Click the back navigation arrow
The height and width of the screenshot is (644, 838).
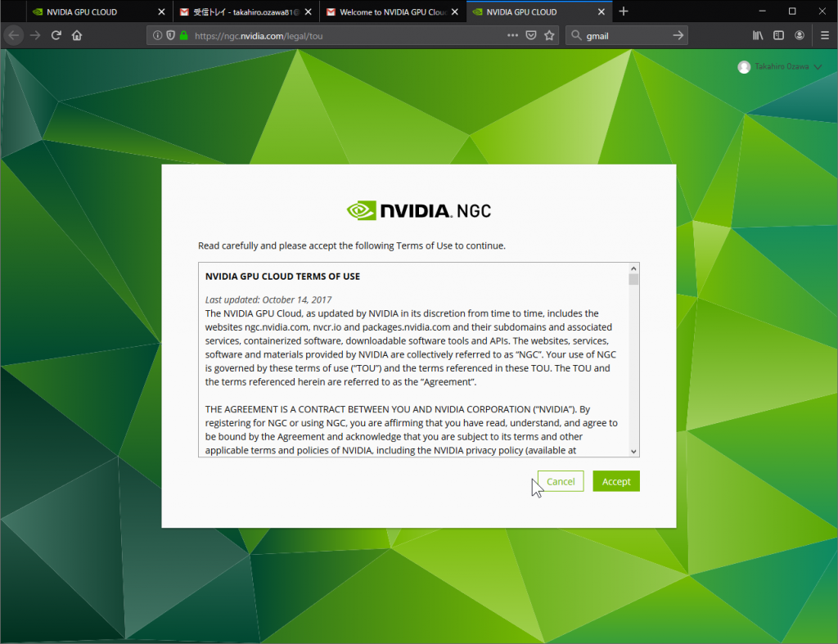click(x=13, y=35)
